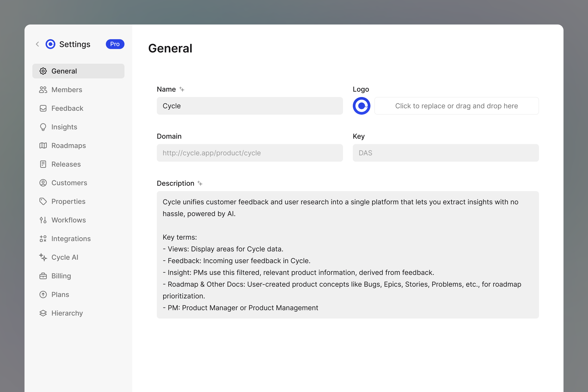Open the Members settings section
The image size is (588, 392).
click(x=78, y=90)
